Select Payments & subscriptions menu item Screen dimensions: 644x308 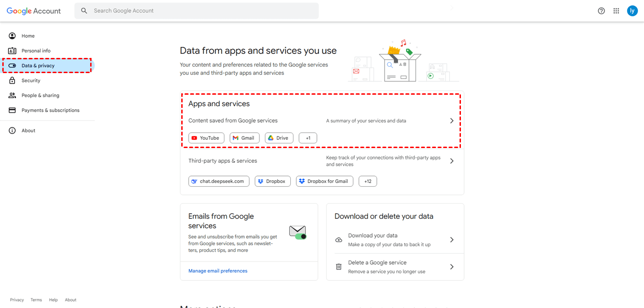50,110
